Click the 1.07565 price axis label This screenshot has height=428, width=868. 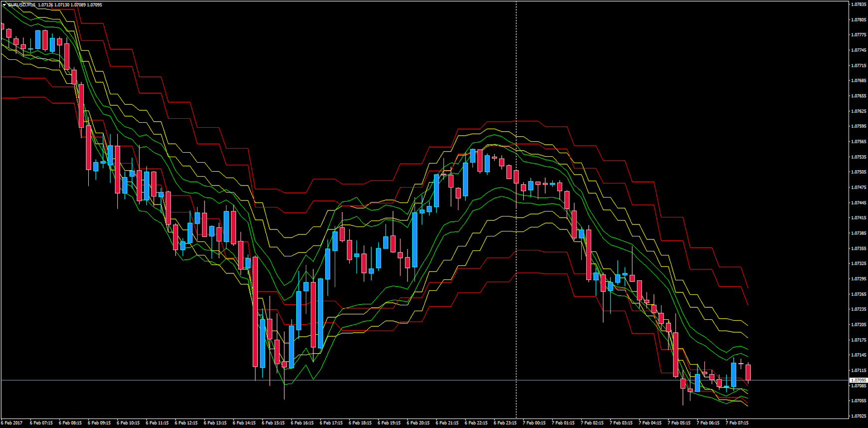(858, 142)
